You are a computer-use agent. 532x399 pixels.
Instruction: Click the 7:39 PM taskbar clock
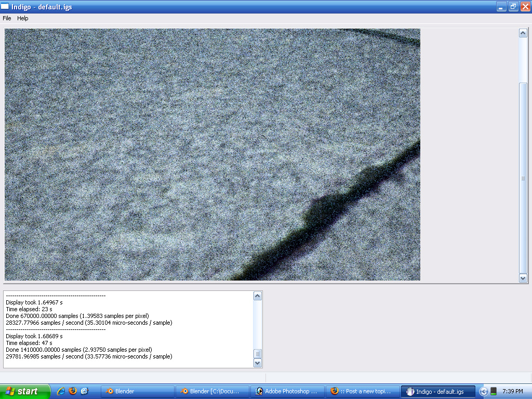513,392
